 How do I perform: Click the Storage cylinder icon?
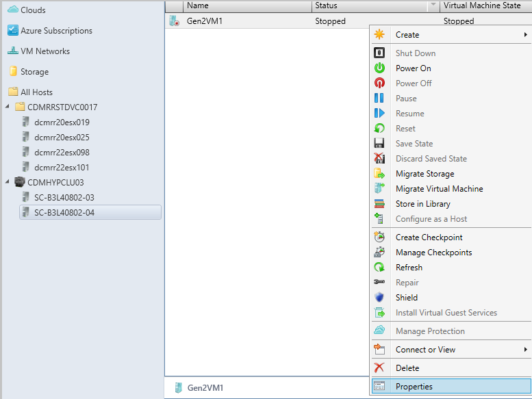tap(13, 71)
